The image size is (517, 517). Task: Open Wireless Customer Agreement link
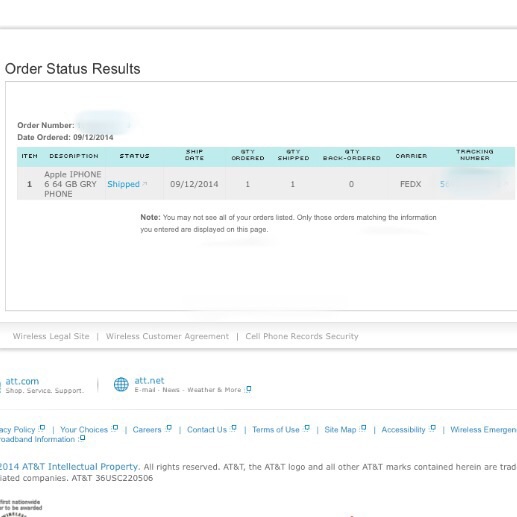167,336
